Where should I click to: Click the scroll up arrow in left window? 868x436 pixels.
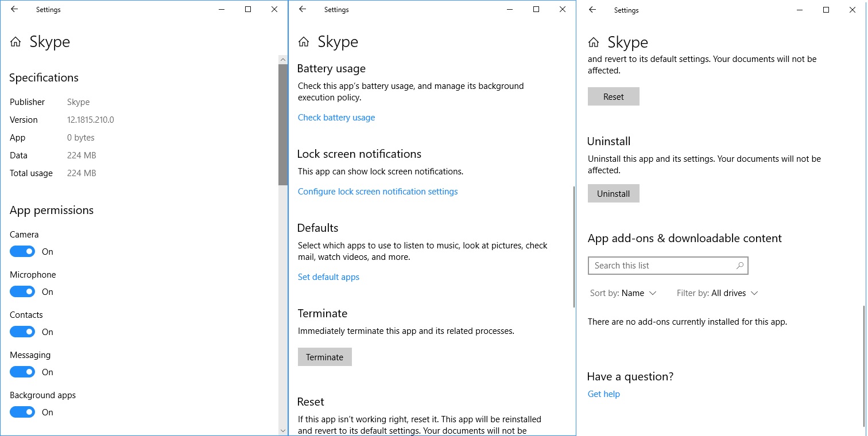click(x=283, y=59)
